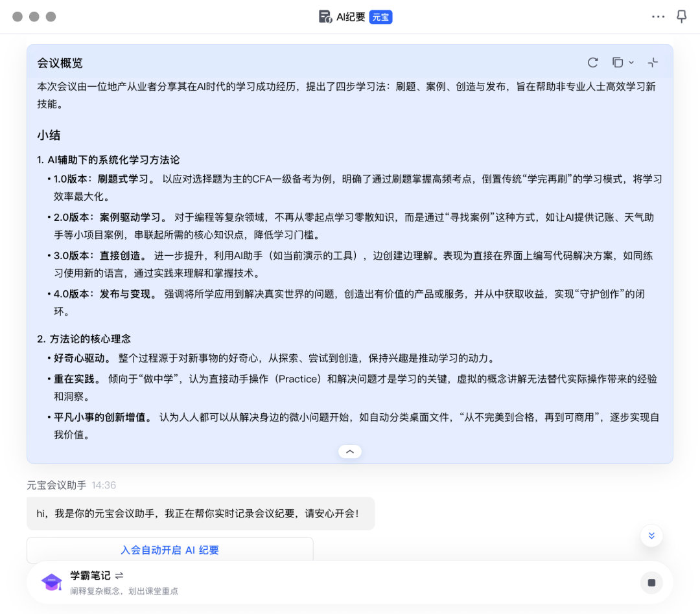Stop the AI note generation
The width and height of the screenshot is (700, 614).
tap(651, 582)
